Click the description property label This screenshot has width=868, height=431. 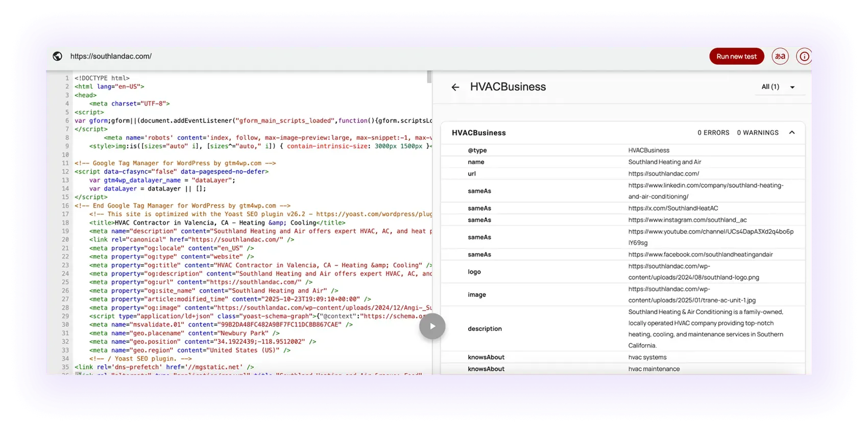tap(485, 329)
